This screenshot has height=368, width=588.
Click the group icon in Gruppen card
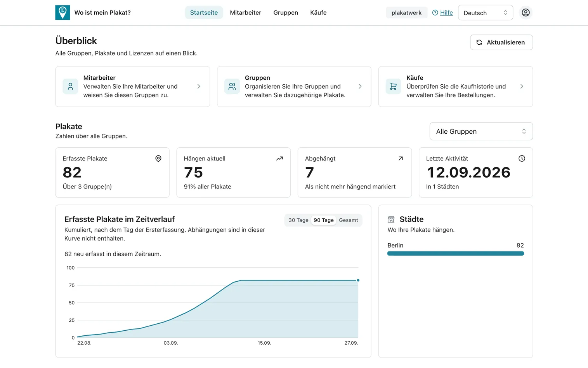(232, 86)
